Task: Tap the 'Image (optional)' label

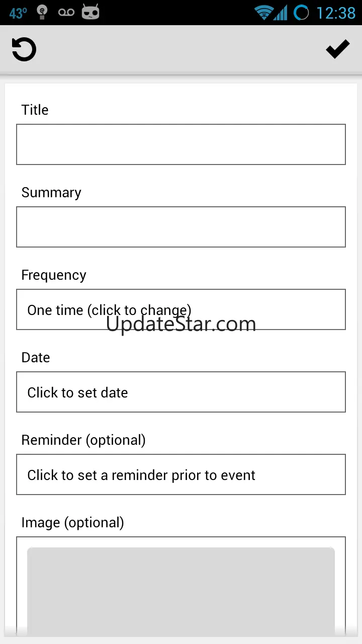Action: tap(72, 522)
